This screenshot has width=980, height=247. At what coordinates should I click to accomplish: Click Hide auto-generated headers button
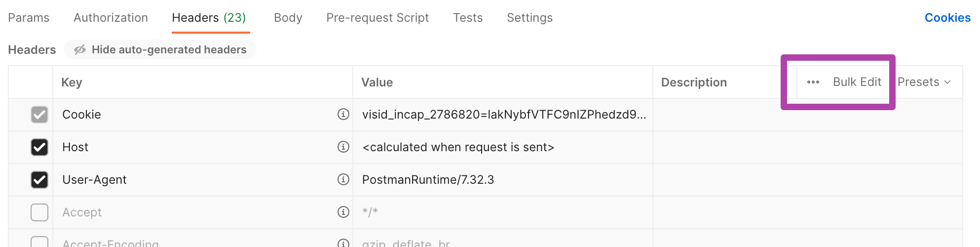[160, 49]
